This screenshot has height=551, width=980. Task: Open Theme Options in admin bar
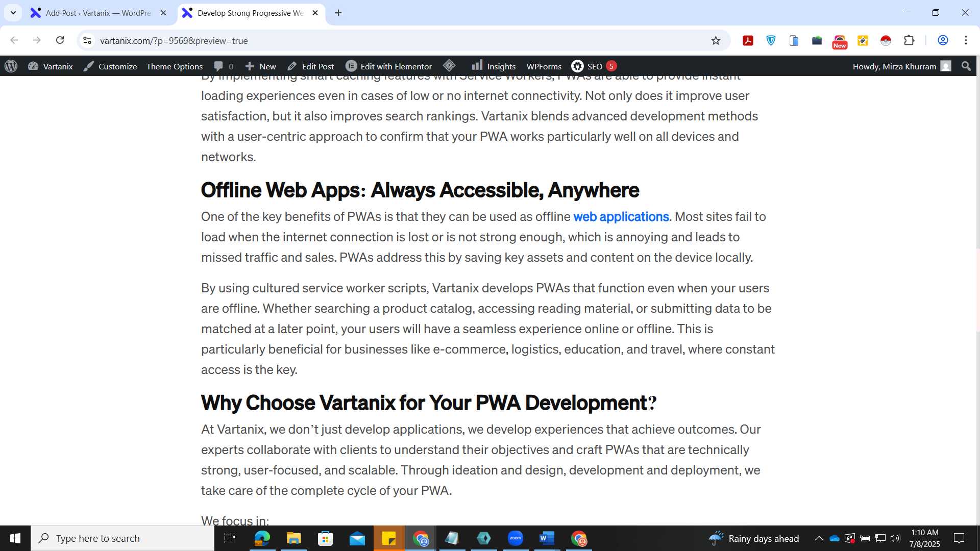pyautogui.click(x=175, y=66)
